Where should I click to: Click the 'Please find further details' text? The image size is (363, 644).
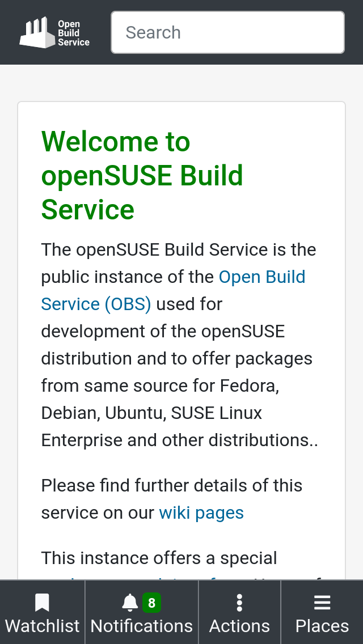(171, 485)
